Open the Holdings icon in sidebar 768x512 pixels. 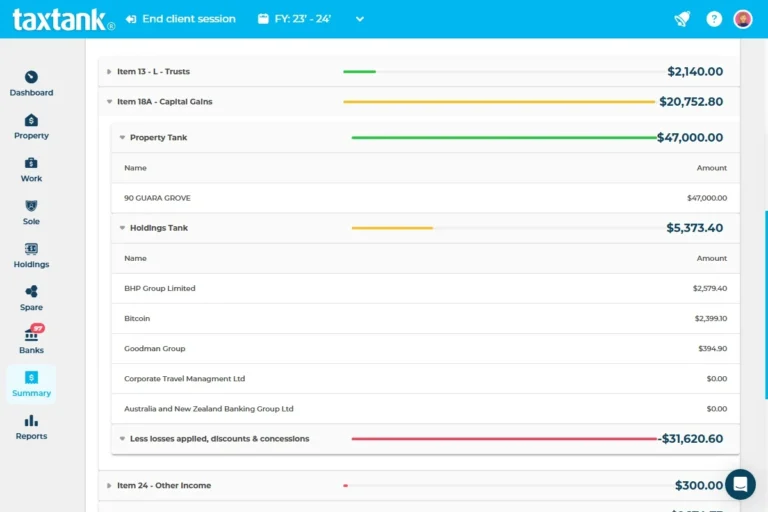(31, 249)
